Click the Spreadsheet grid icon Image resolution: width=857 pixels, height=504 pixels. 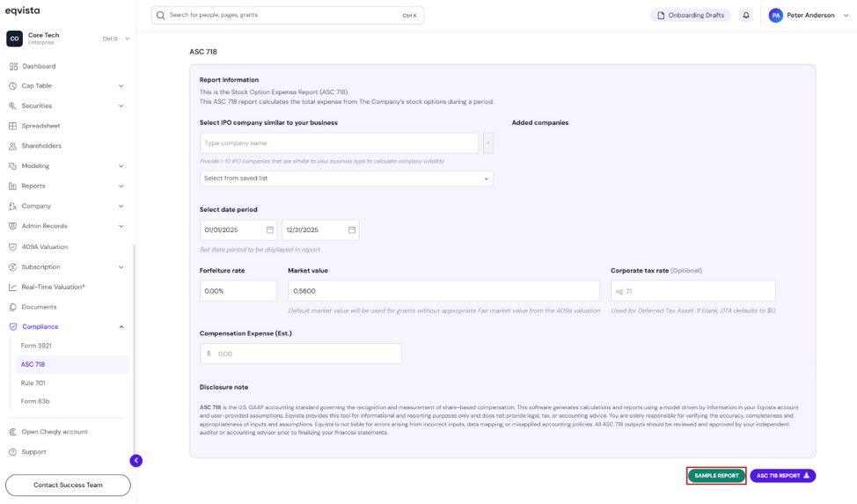(12, 126)
